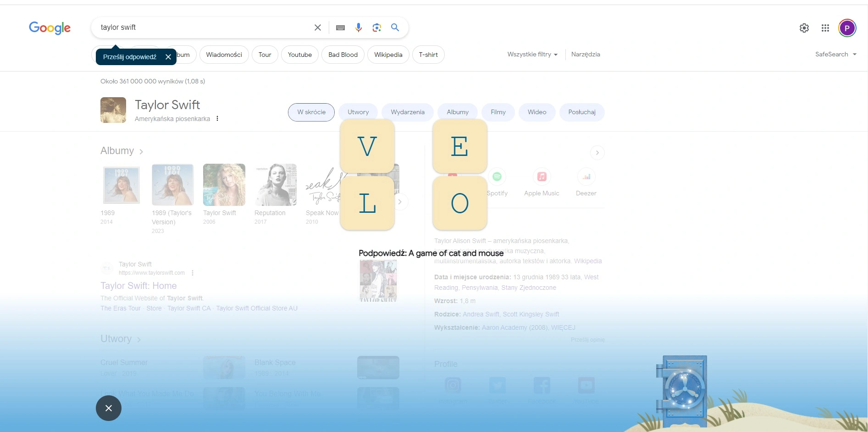Open the SafeSearch dropdown
This screenshot has height=432, width=868.
[835, 54]
